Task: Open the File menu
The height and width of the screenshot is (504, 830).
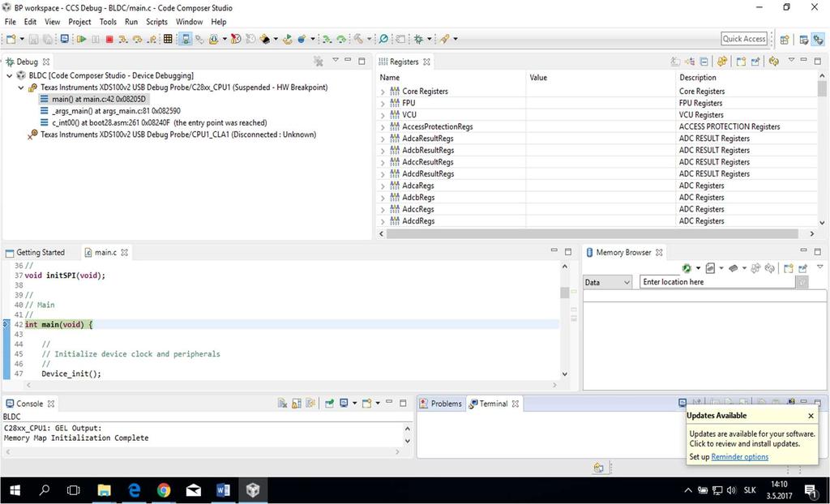Action: (x=10, y=22)
